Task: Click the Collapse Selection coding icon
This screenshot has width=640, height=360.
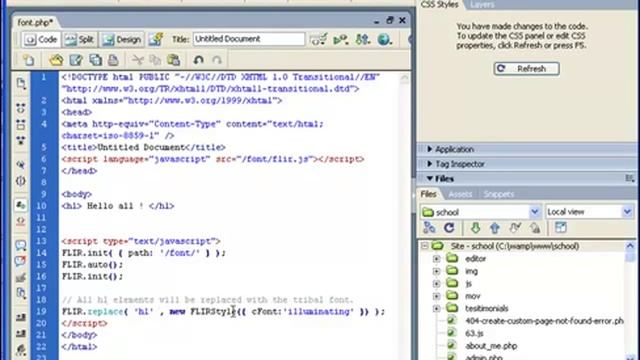Action: tap(21, 124)
